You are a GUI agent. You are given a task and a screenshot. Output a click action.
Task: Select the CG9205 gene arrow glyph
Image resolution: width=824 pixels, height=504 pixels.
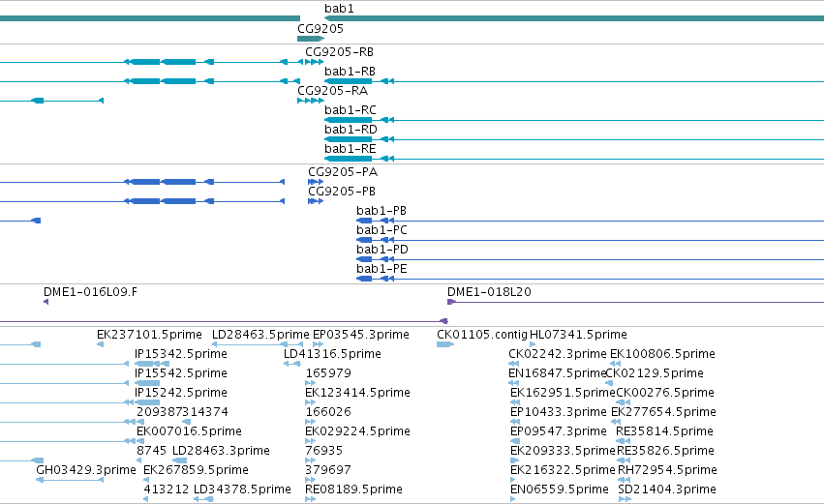(x=311, y=39)
